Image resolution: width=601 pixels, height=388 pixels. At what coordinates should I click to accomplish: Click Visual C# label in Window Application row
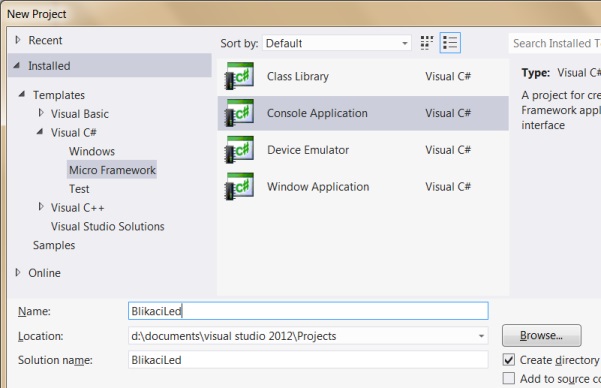click(448, 187)
